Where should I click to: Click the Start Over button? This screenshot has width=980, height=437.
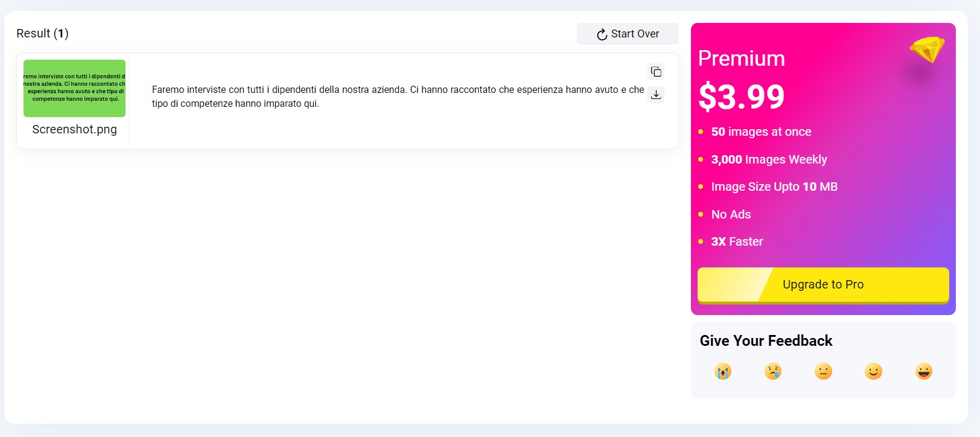tap(628, 34)
